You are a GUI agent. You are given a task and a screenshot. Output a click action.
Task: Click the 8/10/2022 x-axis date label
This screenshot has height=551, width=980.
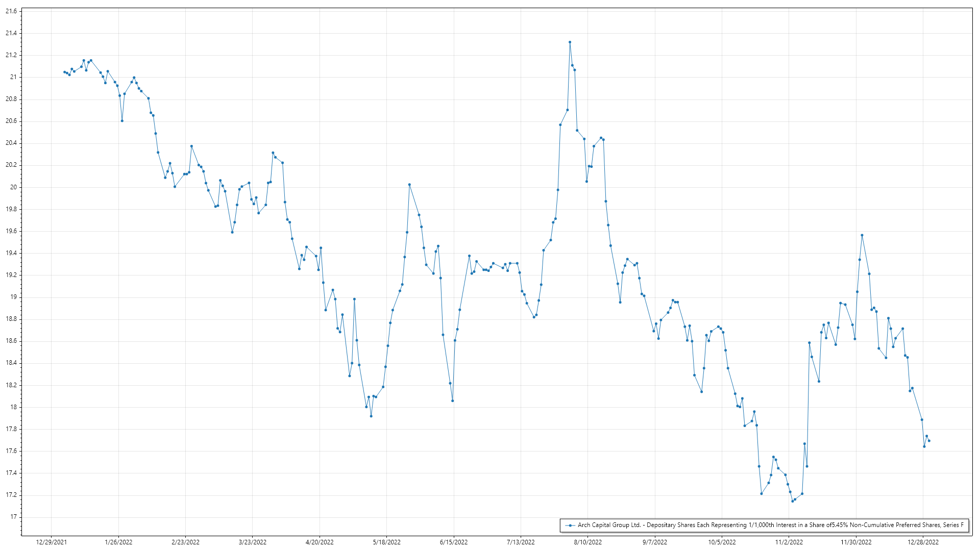pos(587,542)
